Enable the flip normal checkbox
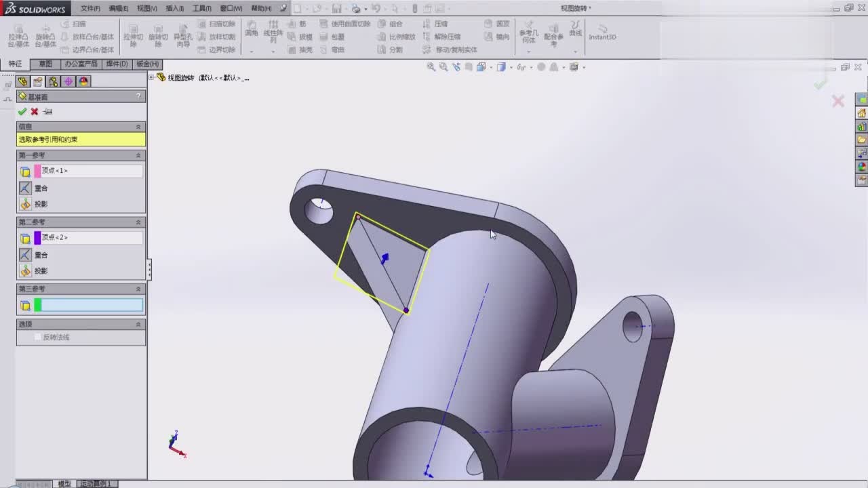 coord(38,337)
